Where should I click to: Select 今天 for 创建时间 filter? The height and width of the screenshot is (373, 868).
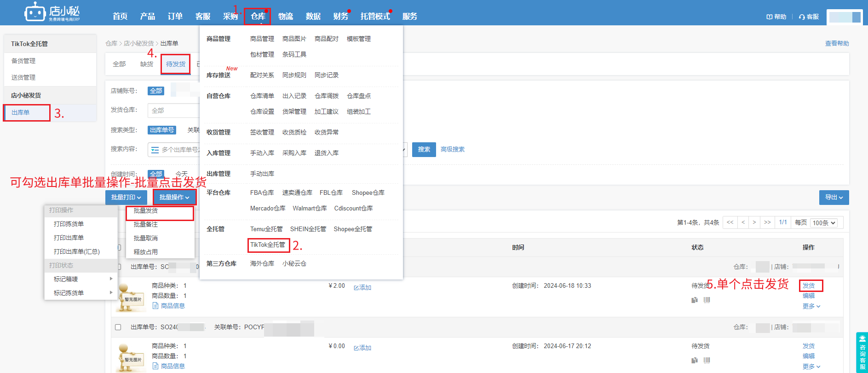click(182, 174)
